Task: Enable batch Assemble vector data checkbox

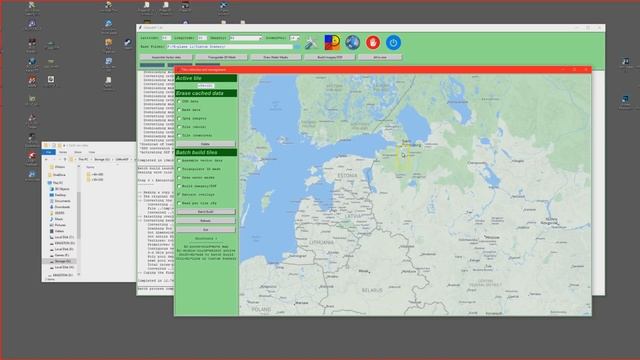Action: 179,160
